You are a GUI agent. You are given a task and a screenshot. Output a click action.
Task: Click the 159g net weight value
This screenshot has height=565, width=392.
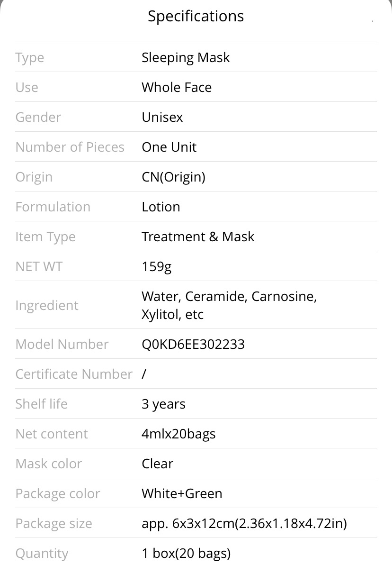157,267
